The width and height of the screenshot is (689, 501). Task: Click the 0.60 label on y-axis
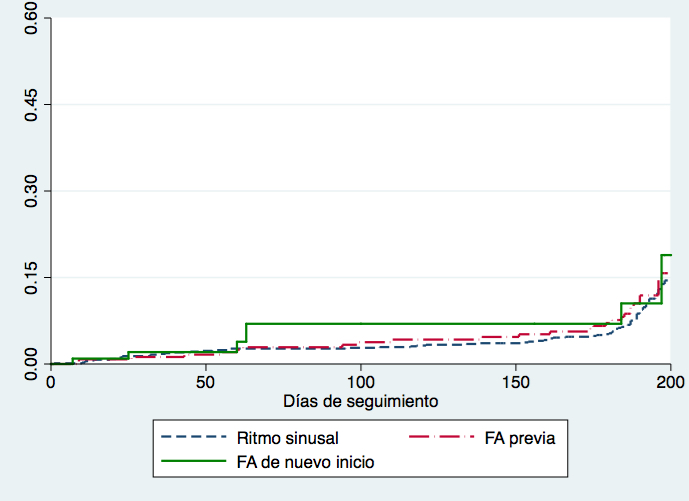pyautogui.click(x=31, y=19)
